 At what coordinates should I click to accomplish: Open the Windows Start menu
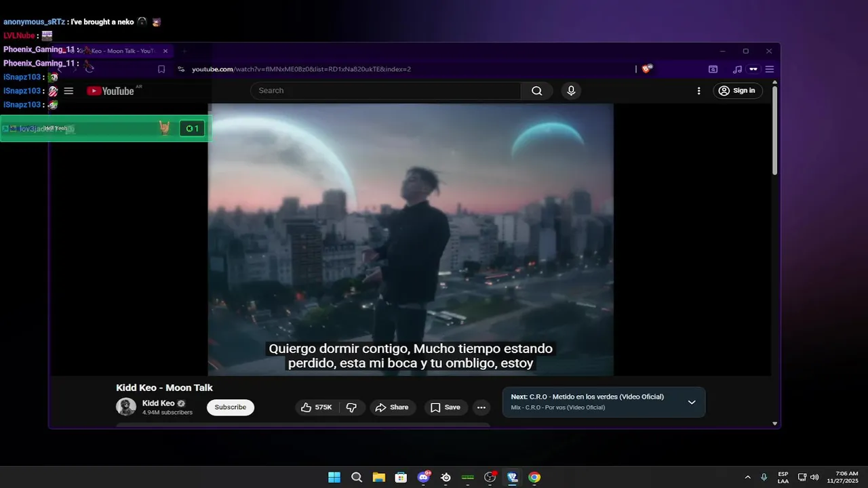coord(334,477)
